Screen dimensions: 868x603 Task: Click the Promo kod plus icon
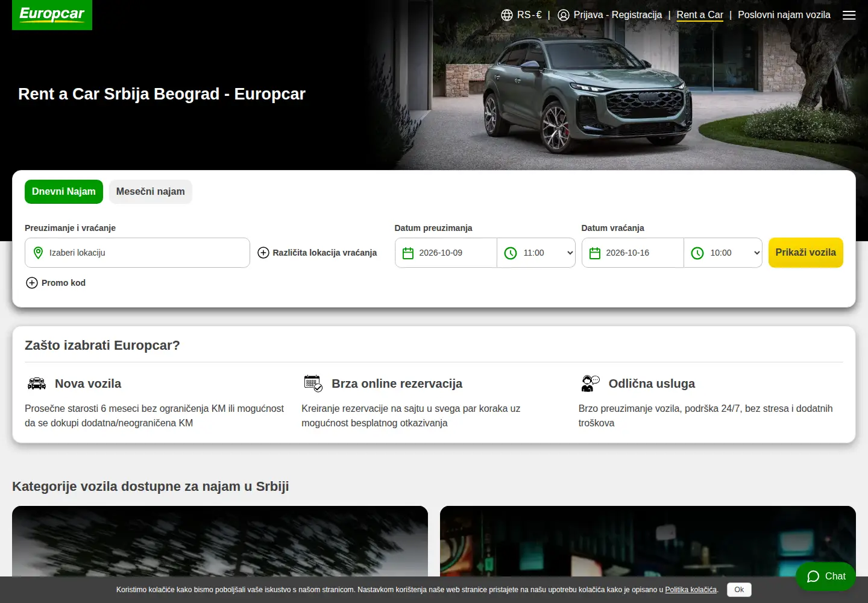coord(32,283)
